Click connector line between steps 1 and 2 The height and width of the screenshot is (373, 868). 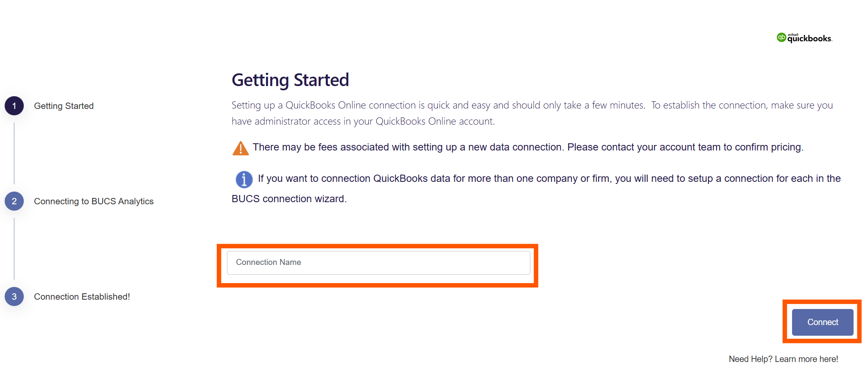coord(14,153)
